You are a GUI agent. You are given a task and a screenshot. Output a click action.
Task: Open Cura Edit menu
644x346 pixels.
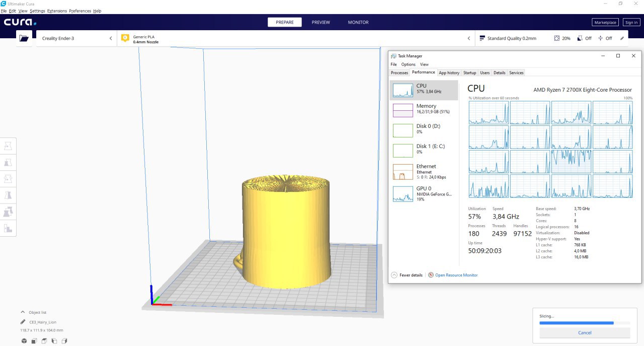point(13,11)
